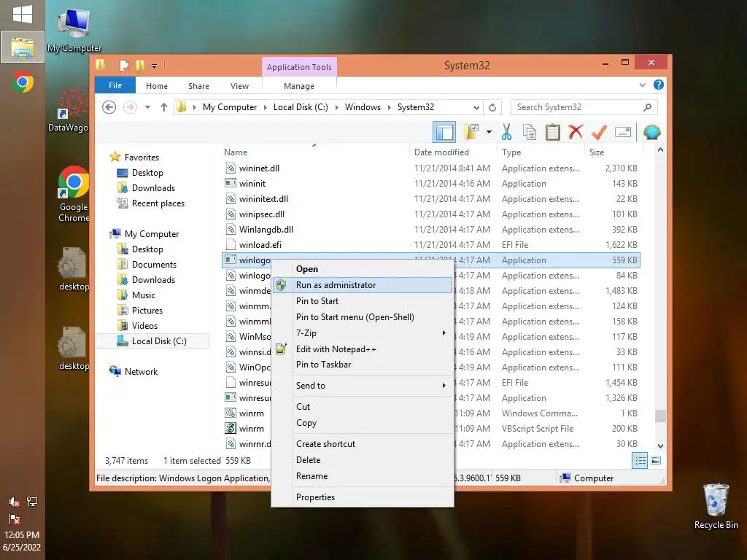This screenshot has width=747, height=560.
Task: Switch to large icons view icon
Action: (656, 460)
